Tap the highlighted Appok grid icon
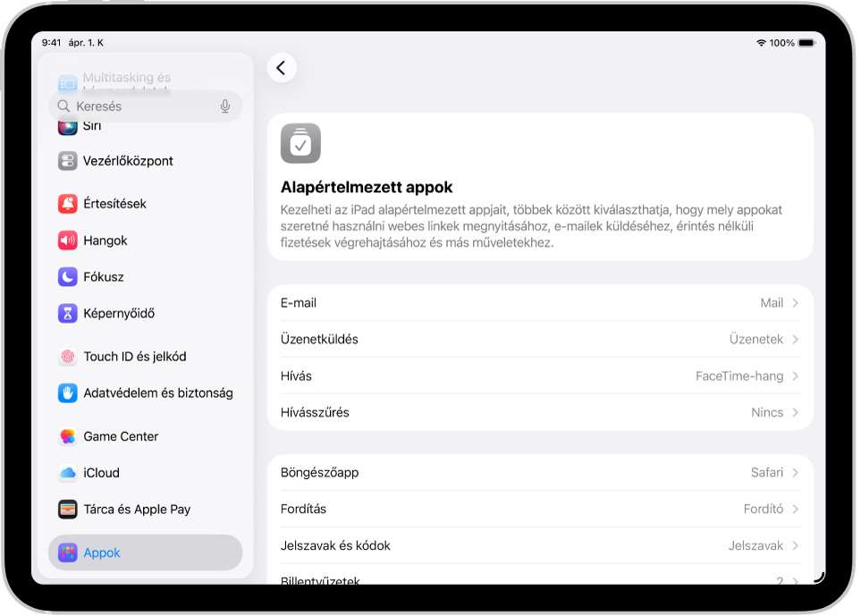This screenshot has height=616, width=861. coord(69,553)
